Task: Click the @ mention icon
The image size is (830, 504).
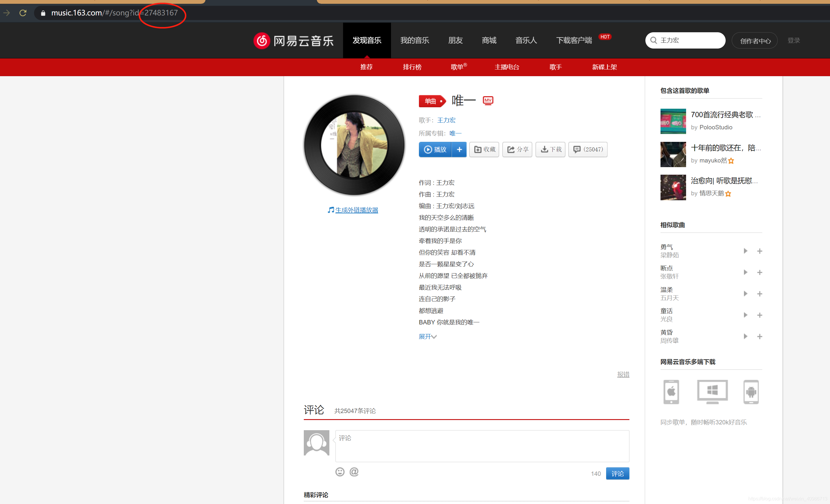Action: coord(354,472)
